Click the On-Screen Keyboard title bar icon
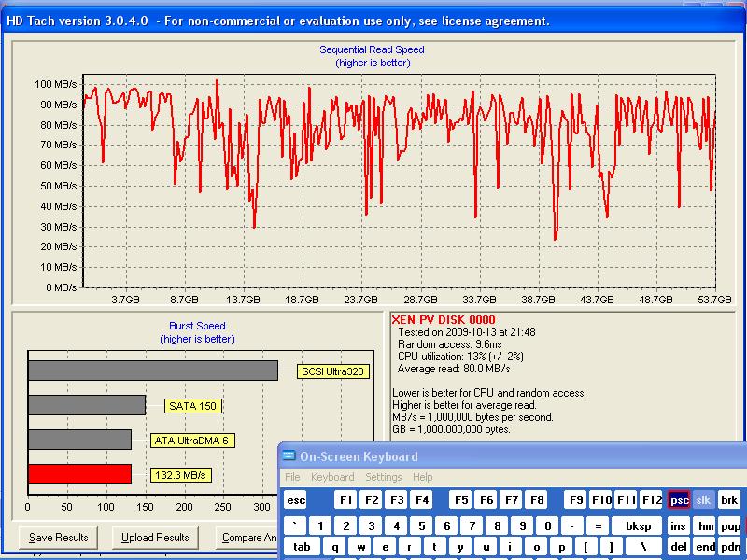Viewport: 747px width, 560px height. (x=289, y=456)
